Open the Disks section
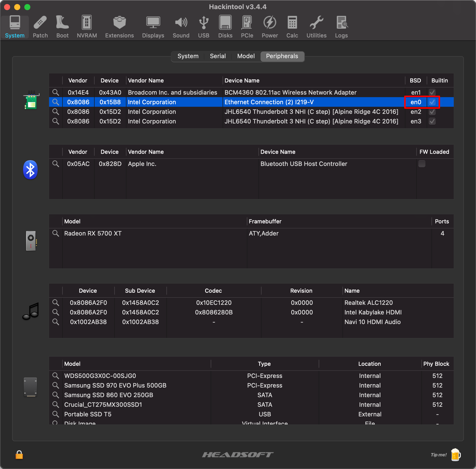476x469 pixels. click(x=225, y=27)
